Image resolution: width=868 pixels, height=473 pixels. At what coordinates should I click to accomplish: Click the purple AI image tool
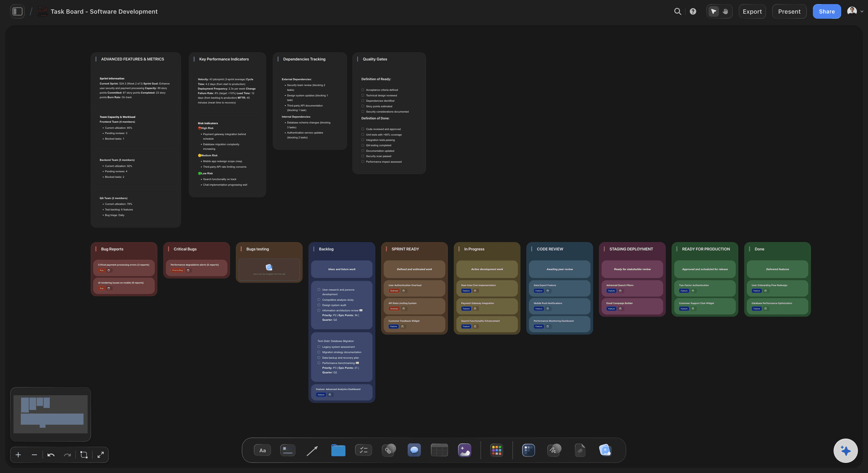465,450
